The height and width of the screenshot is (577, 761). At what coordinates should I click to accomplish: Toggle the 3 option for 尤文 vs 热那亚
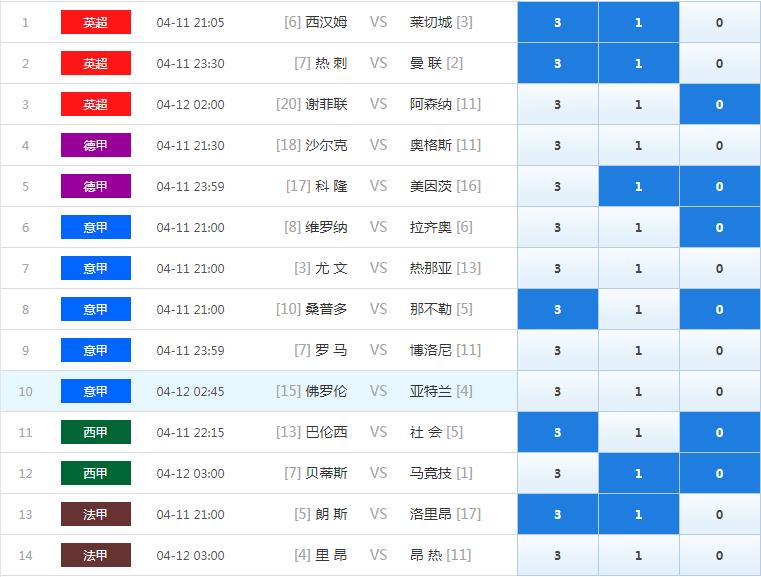click(558, 268)
